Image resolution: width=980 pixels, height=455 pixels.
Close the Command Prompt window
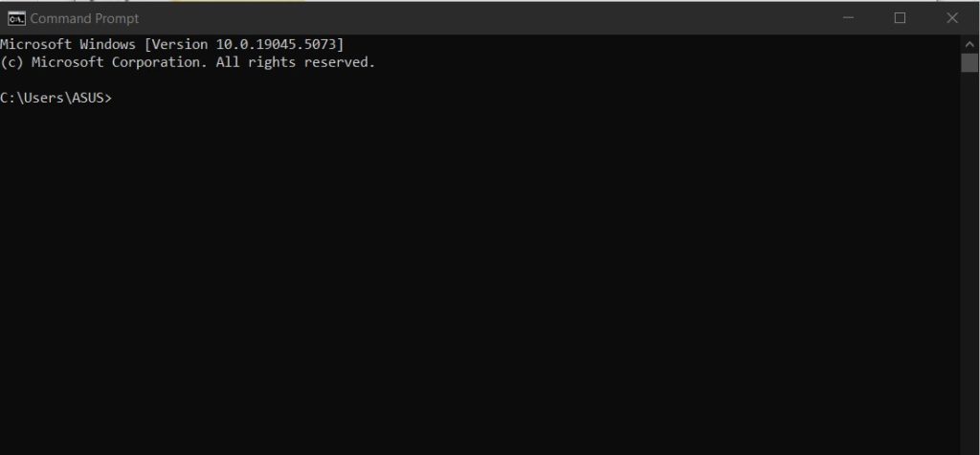(x=951, y=18)
